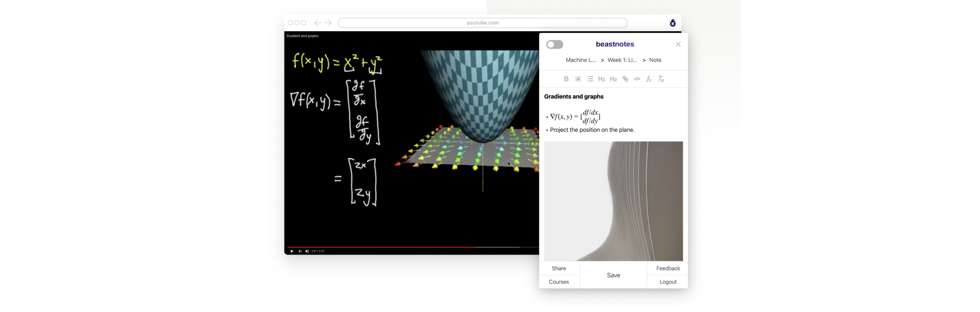Share this note

pos(559,268)
